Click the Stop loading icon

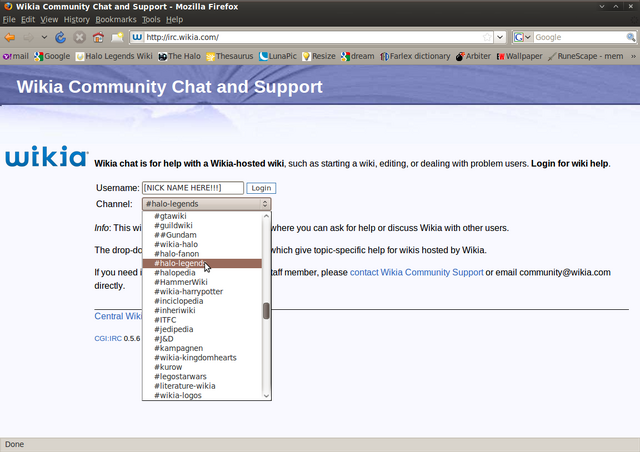point(79,38)
